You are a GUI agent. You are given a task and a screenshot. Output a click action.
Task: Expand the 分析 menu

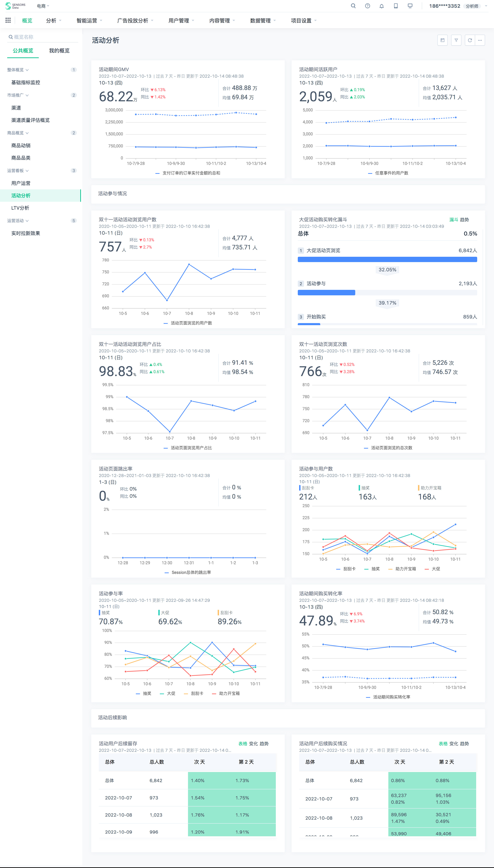54,21
